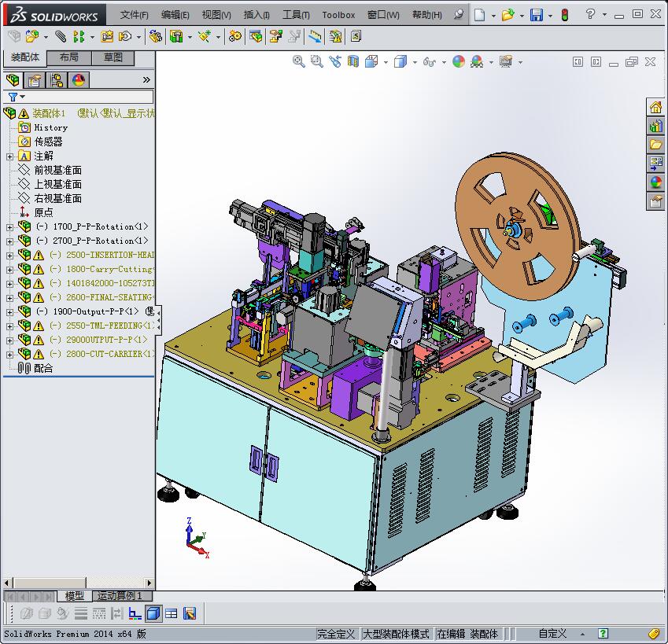The image size is (668, 644).
Task: Expand the hidden manager tabs chevron
Action: pyautogui.click(x=146, y=80)
